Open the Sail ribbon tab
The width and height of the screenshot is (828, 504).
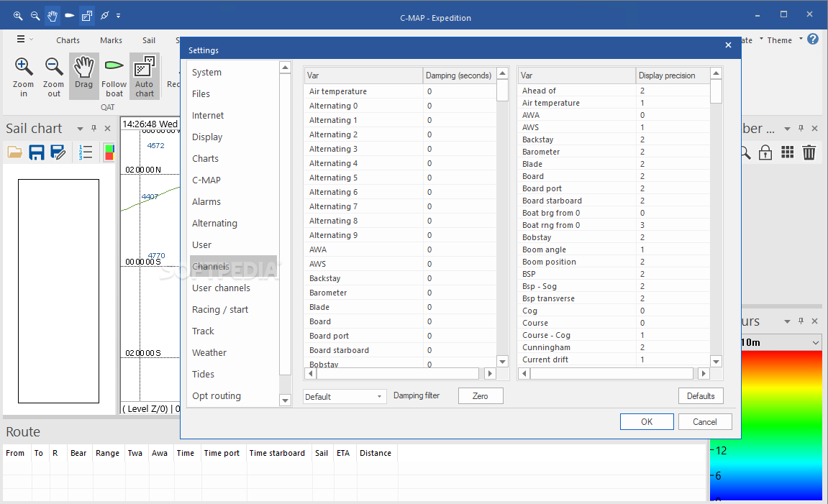click(149, 40)
